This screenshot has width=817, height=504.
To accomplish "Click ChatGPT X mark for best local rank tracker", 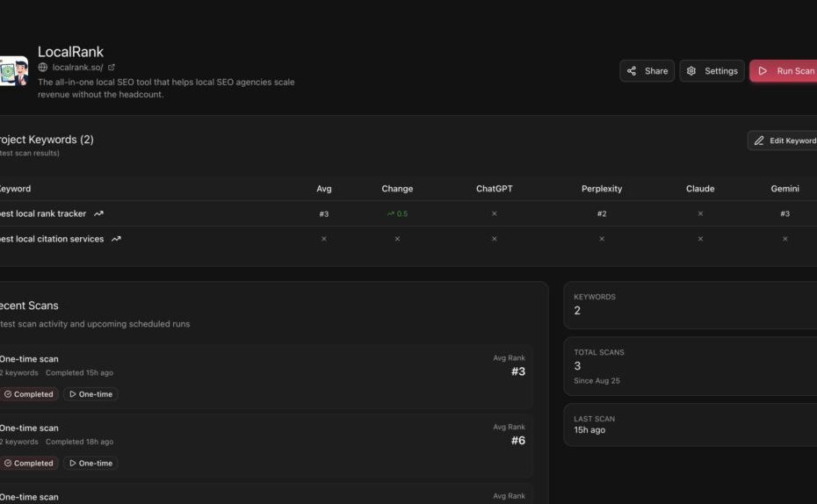I will point(494,213).
